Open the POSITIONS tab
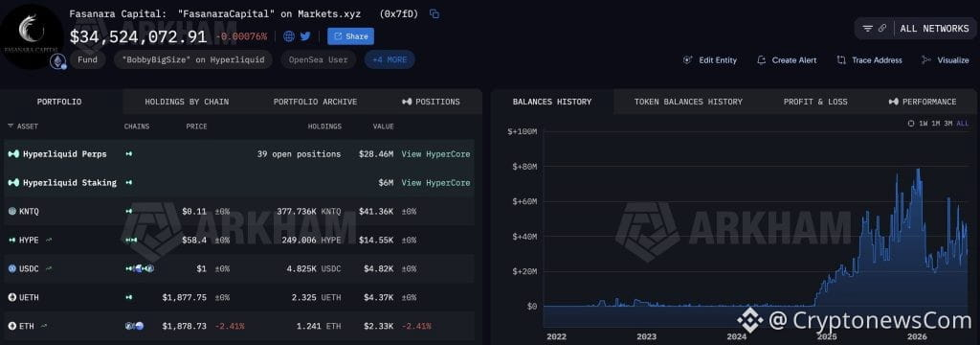980x345 pixels. 431,102
